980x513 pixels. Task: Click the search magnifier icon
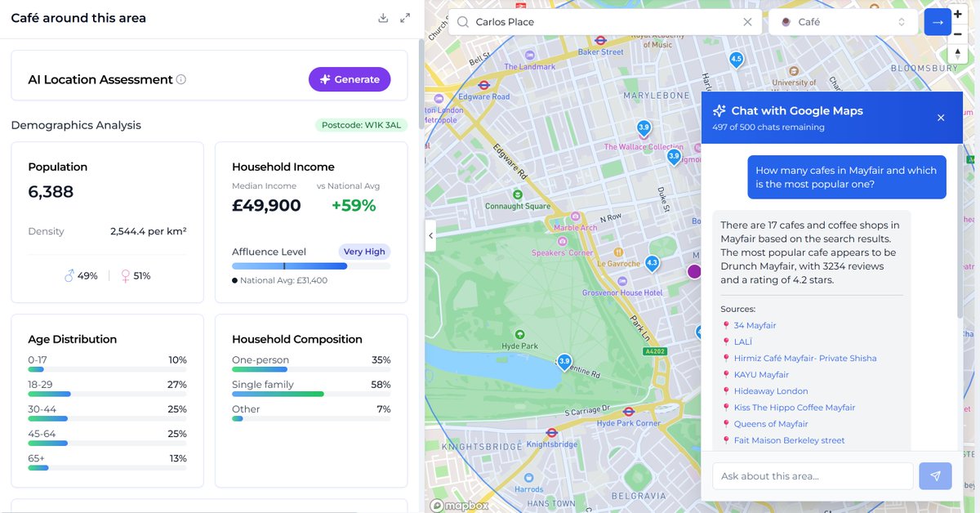(463, 22)
